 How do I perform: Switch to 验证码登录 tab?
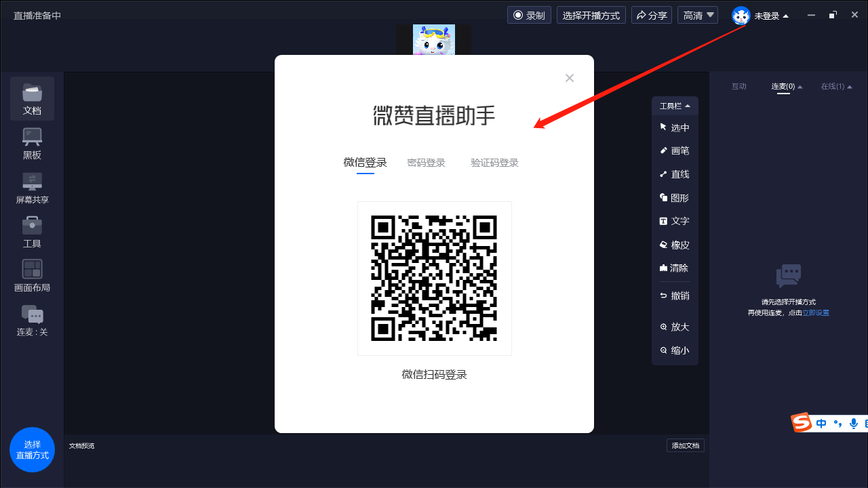pyautogui.click(x=495, y=163)
